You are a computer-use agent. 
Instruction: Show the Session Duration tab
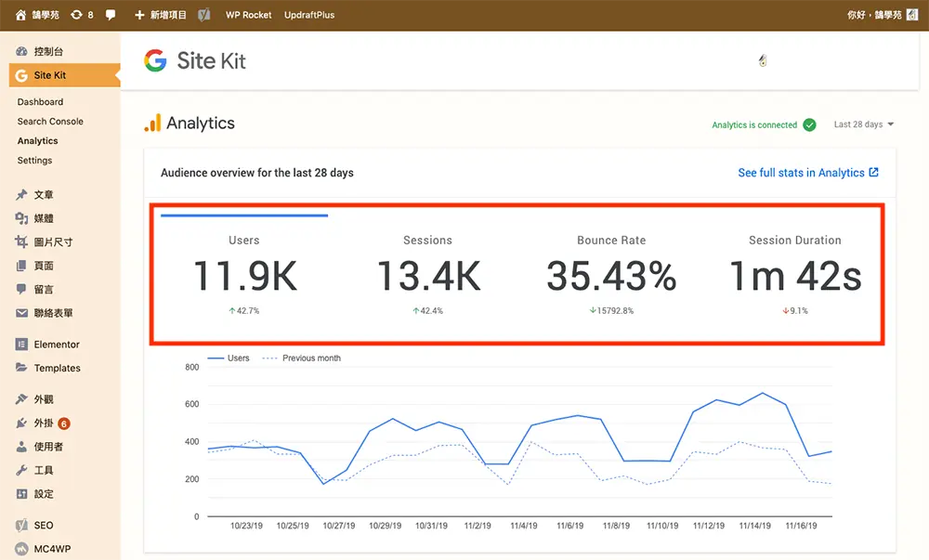click(795, 275)
